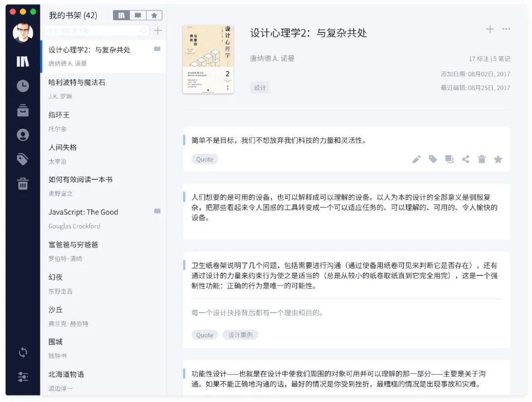The image size is (532, 402).
Task: Open display settings via the sliders icon
Action: (x=23, y=377)
